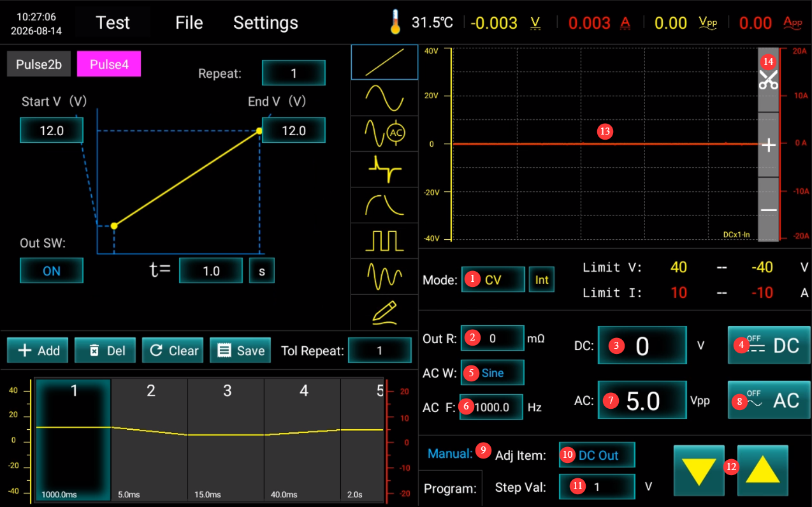812x507 pixels.
Task: Select the exponential curve waveform icon
Action: (384, 205)
